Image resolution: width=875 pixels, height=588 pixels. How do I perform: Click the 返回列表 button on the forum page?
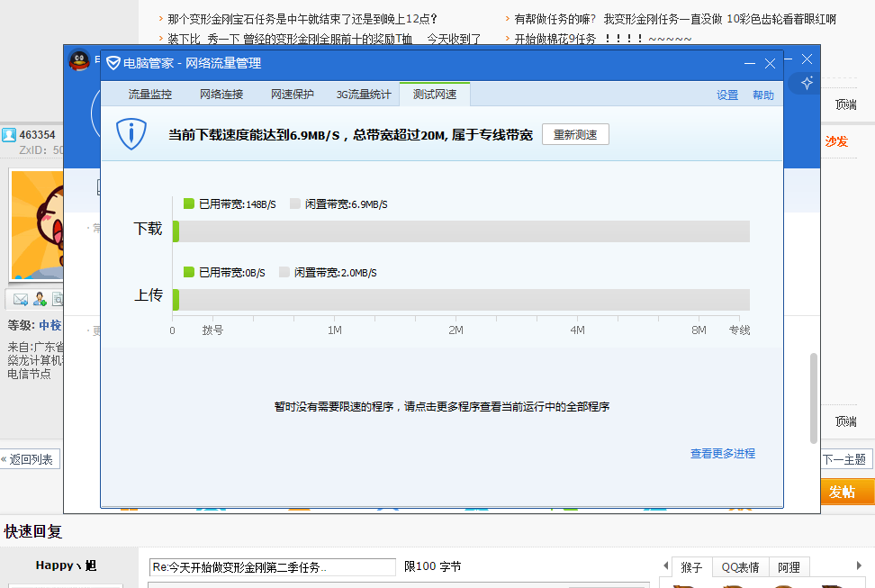30,459
